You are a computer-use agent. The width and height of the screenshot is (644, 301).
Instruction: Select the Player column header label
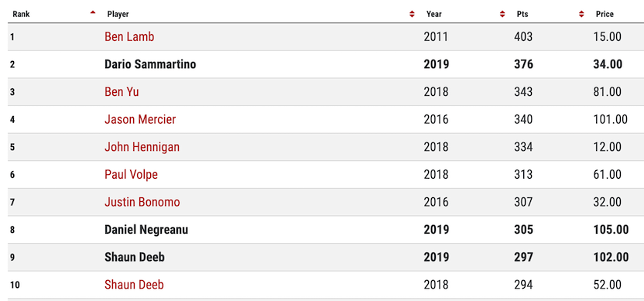pyautogui.click(x=118, y=14)
